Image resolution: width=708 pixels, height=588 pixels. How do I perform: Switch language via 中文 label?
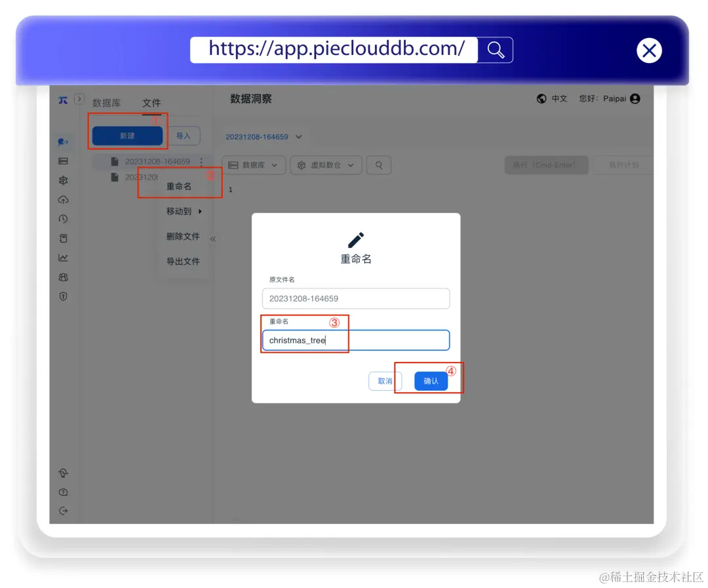coord(559,99)
